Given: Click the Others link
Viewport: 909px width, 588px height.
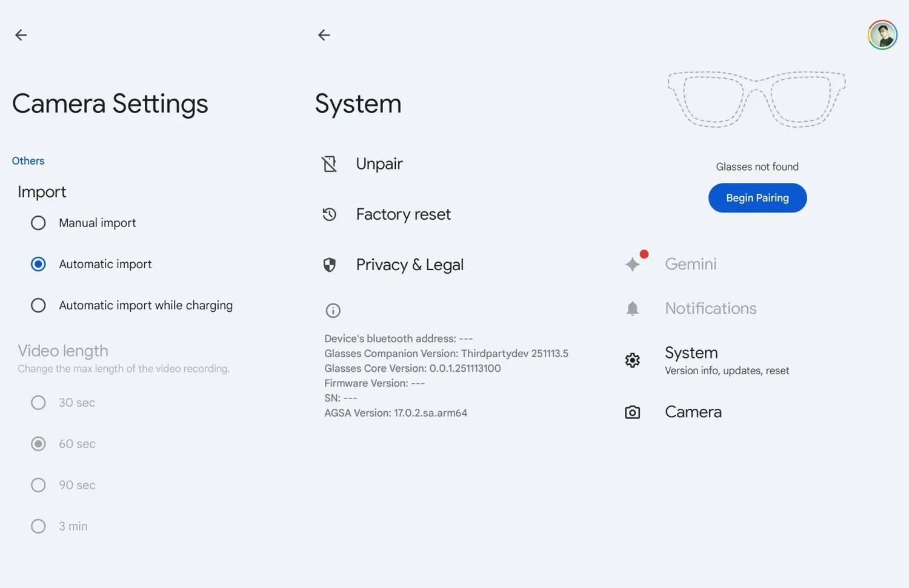Looking at the screenshot, I should [28, 160].
